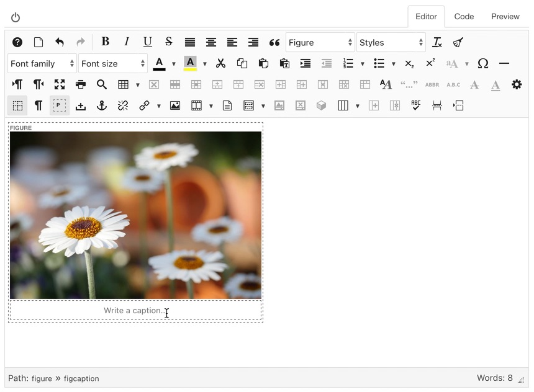
Task: Click the Cut scissors icon
Action: [220, 63]
